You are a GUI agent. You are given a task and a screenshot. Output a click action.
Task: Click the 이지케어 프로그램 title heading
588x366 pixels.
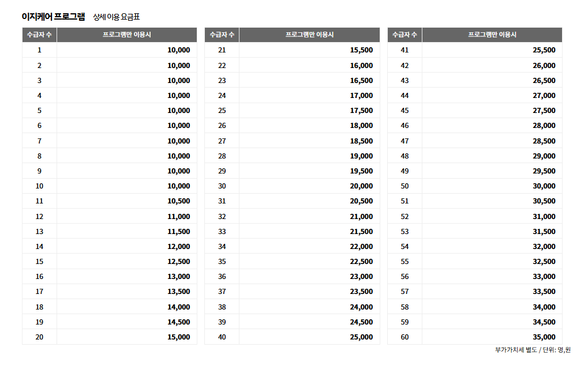(x=53, y=17)
